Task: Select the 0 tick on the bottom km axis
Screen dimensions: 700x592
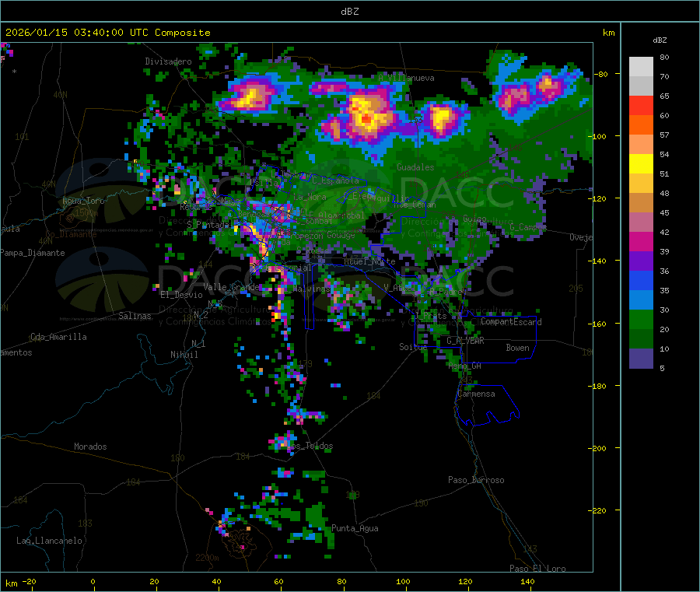Action: pos(93,581)
